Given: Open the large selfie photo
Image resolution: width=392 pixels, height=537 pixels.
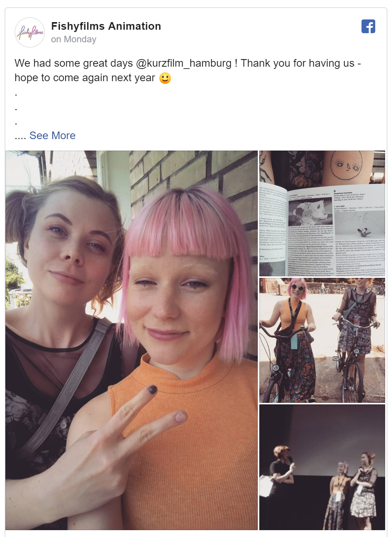Looking at the screenshot, I should click(132, 340).
